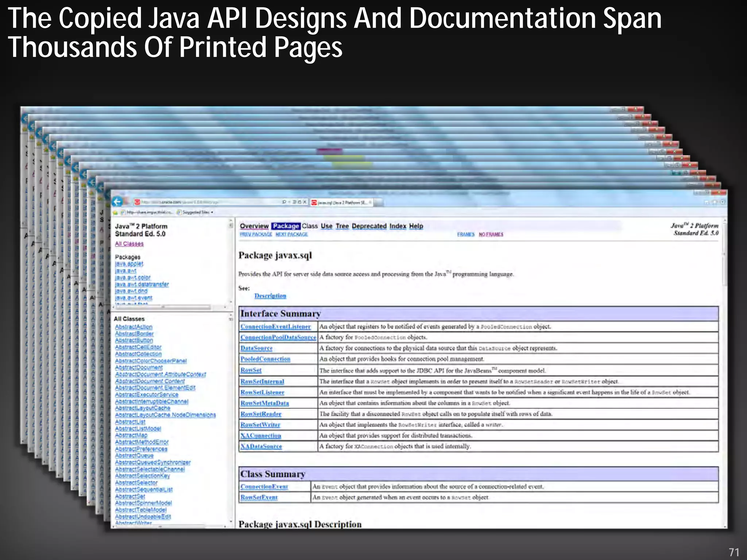747x560 pixels.
Task: Click the RowSetMetaData interface link
Action: (264, 403)
